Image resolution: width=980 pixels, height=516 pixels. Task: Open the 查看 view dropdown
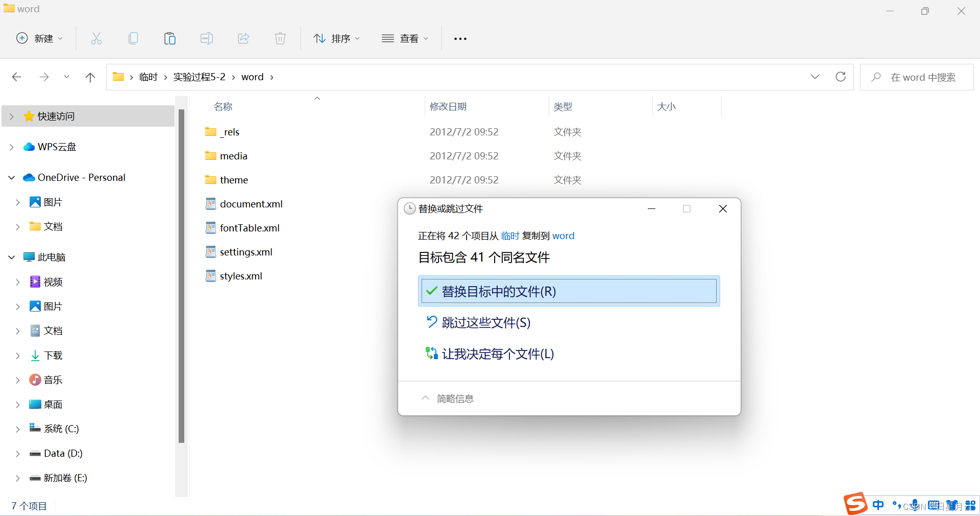[x=405, y=38]
